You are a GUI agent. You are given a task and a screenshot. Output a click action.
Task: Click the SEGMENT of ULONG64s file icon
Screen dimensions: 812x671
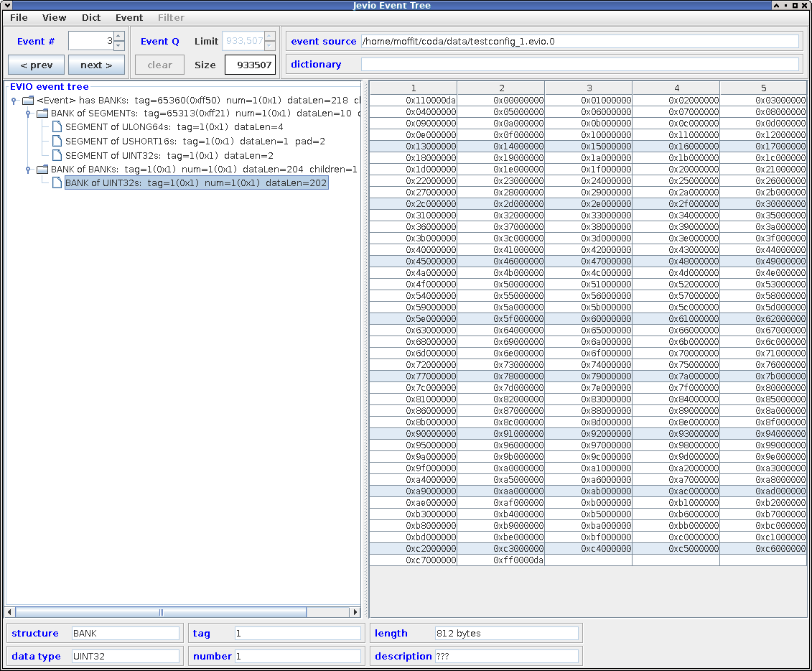tap(57, 127)
